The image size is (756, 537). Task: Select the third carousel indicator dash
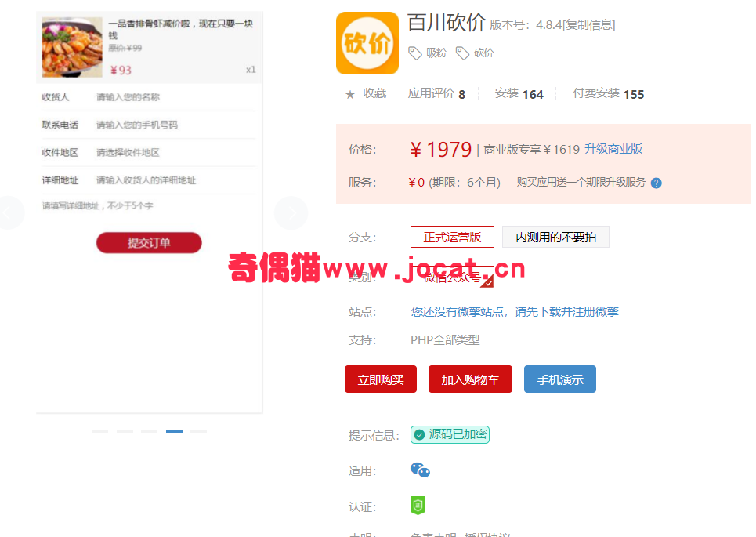coord(149,431)
